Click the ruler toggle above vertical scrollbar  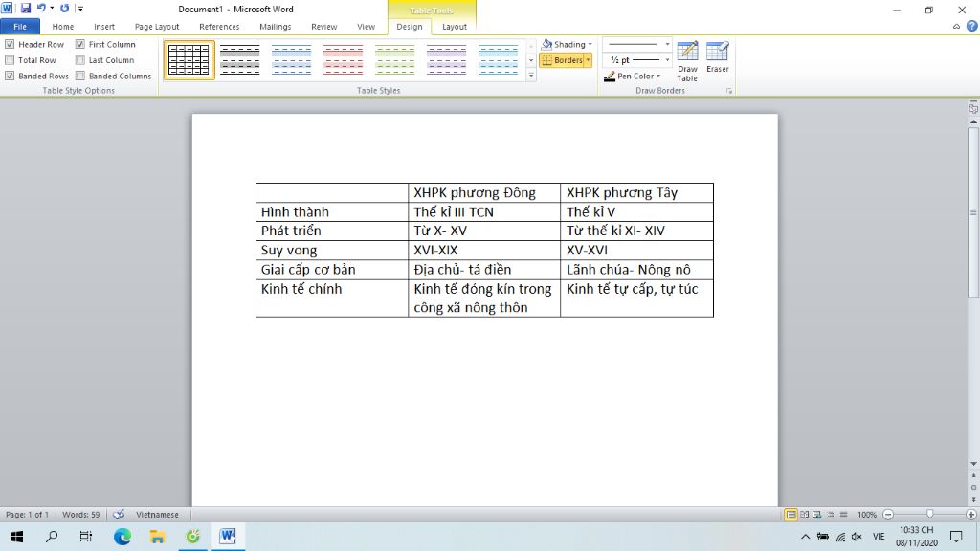click(x=973, y=108)
